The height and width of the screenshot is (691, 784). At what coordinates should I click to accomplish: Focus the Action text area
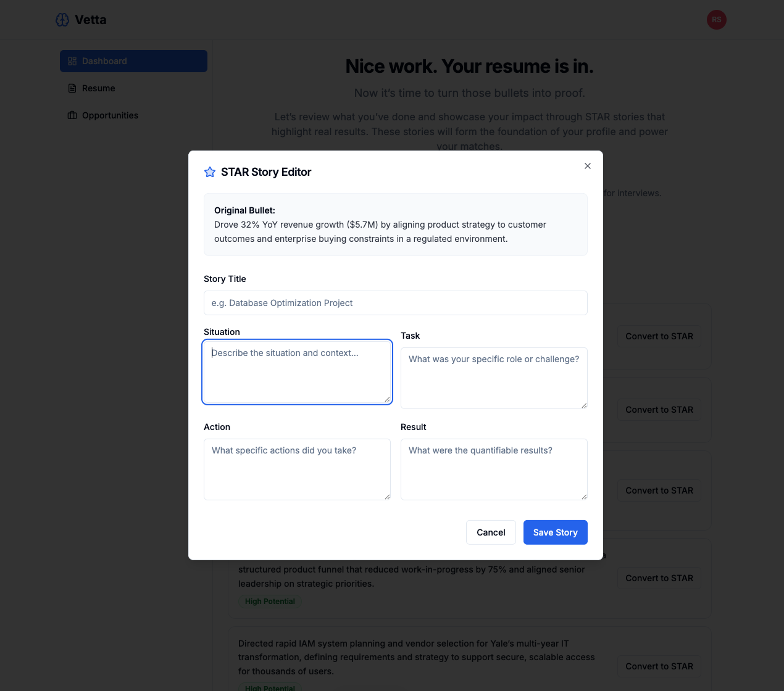297,468
